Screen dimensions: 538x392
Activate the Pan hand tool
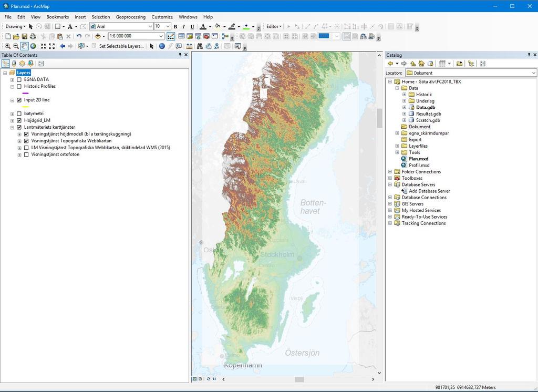pyautogui.click(x=24, y=46)
